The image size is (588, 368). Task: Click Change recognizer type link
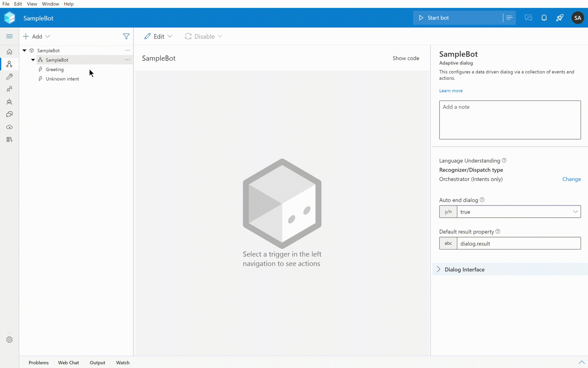pyautogui.click(x=571, y=179)
